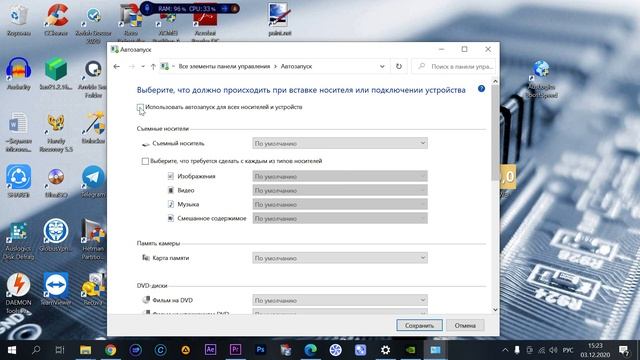Click the 'Сохранить' button

[x=419, y=325]
